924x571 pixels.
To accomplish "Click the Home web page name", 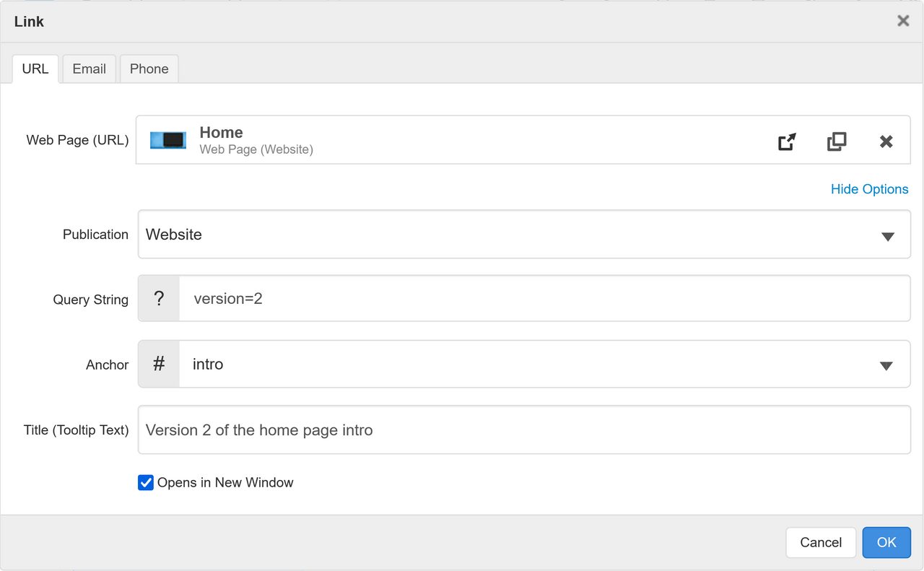I will click(x=221, y=133).
